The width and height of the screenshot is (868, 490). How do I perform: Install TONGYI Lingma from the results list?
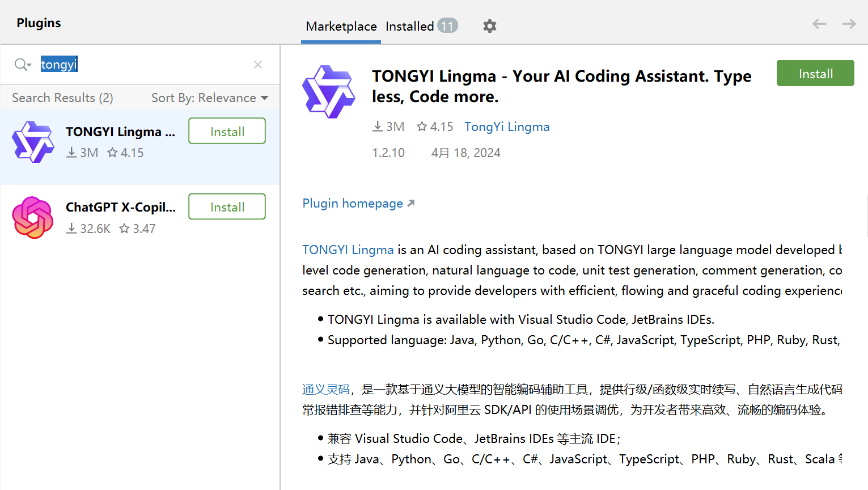pos(227,131)
